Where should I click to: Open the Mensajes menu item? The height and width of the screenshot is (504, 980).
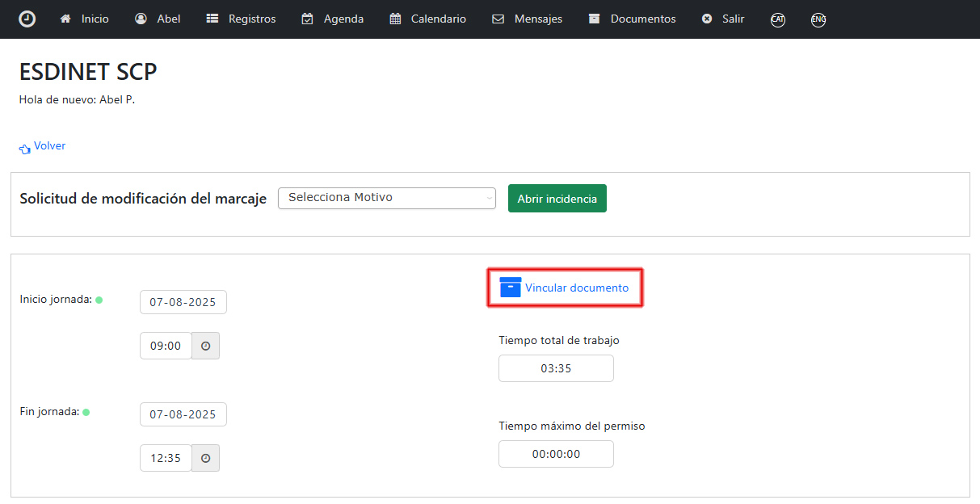pyautogui.click(x=527, y=19)
